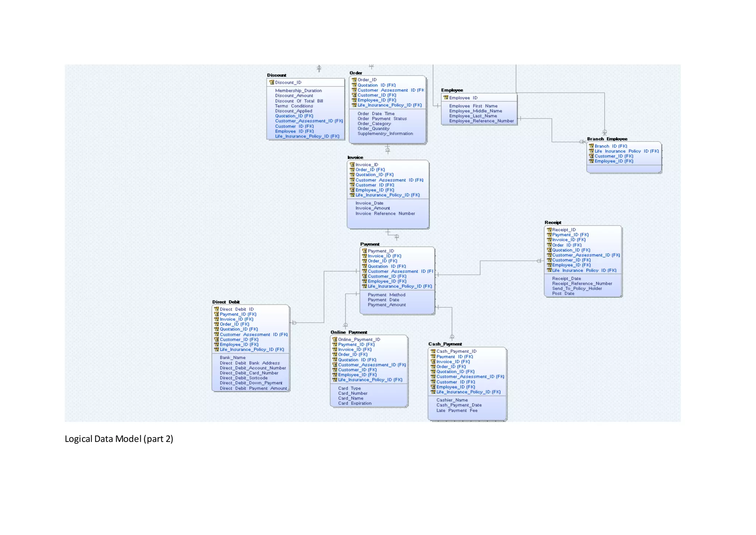Click the key icon for Employee_ID (FK) in the Branch Employee table
The width and height of the screenshot is (756, 535).
(591, 161)
